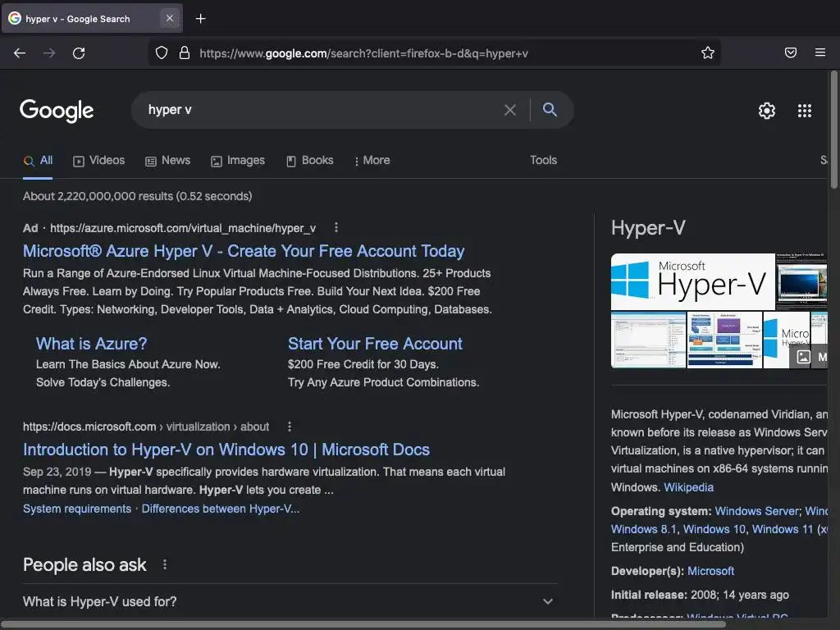Viewport: 840px width, 630px height.
Task: Open the architecture diagram thumbnail
Action: pos(724,340)
